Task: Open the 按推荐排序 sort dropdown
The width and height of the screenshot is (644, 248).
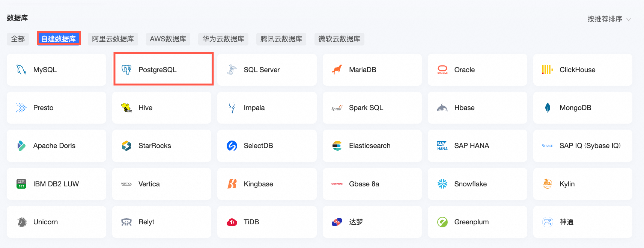Action: pyautogui.click(x=609, y=19)
